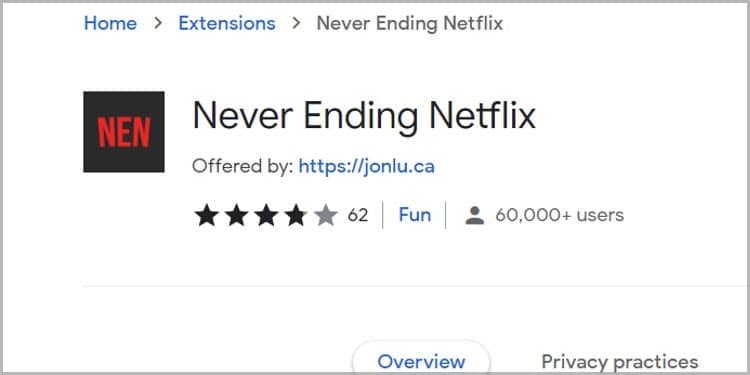Go to Home breadcrumb link
The height and width of the screenshot is (375, 750).
coord(110,23)
